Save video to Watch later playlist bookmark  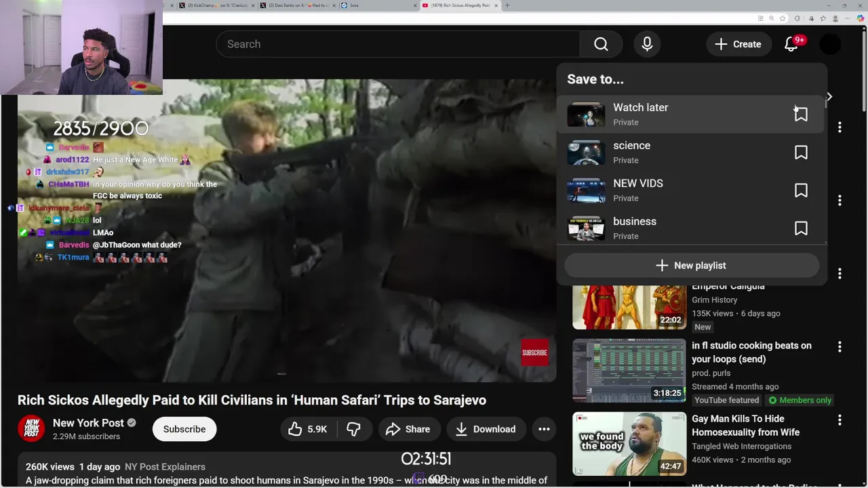pos(801,115)
